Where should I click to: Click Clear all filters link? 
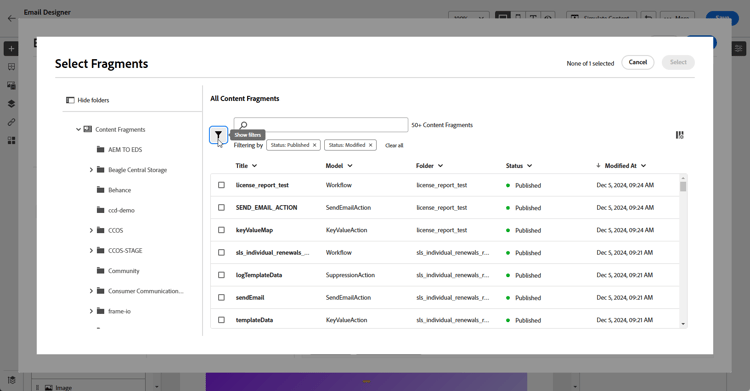point(394,145)
